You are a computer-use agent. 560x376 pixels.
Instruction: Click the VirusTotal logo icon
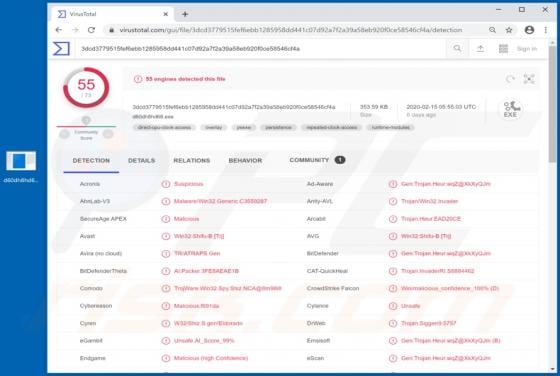(x=61, y=49)
